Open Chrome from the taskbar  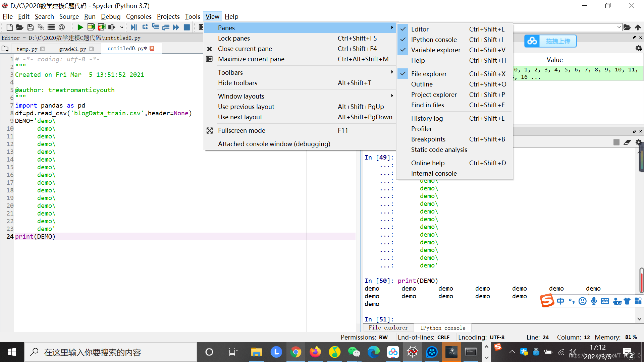click(296, 352)
